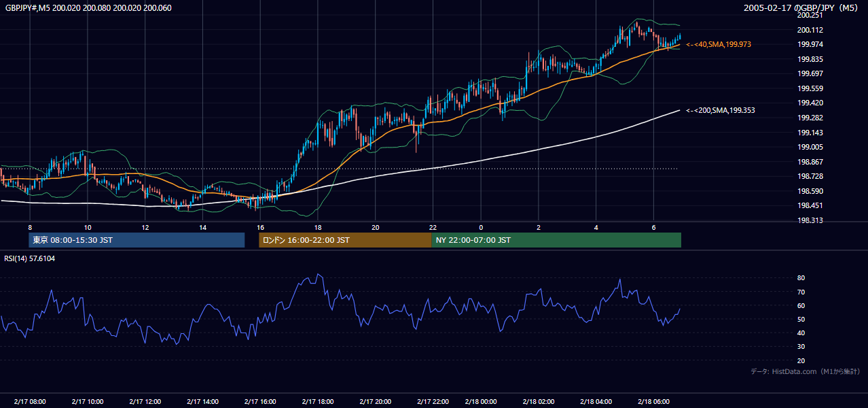This screenshot has height=408, width=868.
Task: Click price axis value 198.590
Action: pyautogui.click(x=810, y=191)
